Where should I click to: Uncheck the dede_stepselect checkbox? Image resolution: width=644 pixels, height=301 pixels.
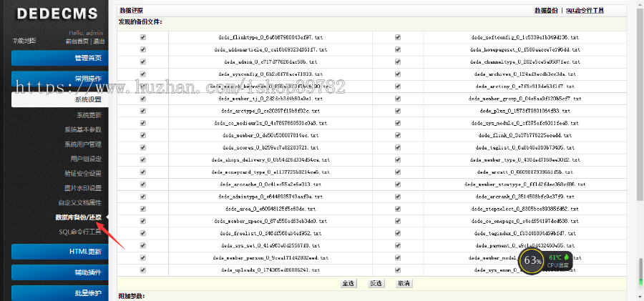[398, 209]
